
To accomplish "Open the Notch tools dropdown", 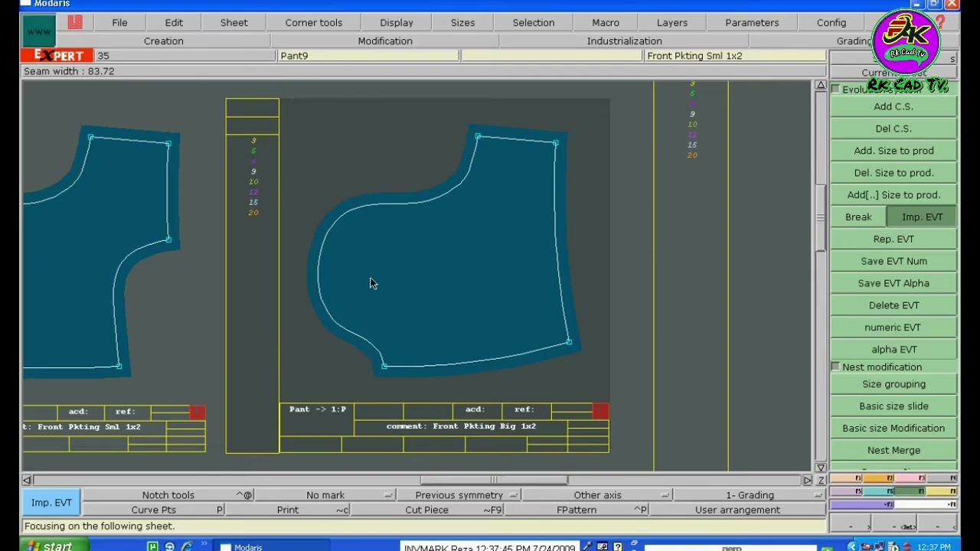I will point(168,495).
